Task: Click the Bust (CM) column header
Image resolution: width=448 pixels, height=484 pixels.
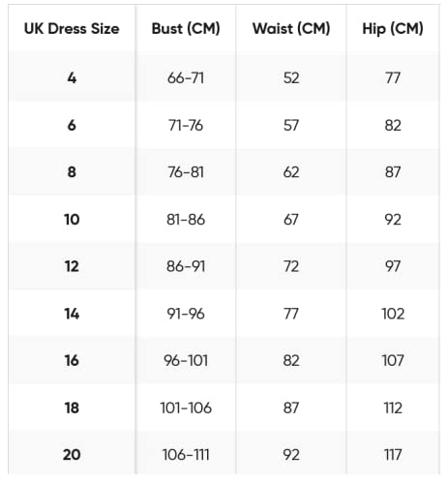Action: [186, 29]
